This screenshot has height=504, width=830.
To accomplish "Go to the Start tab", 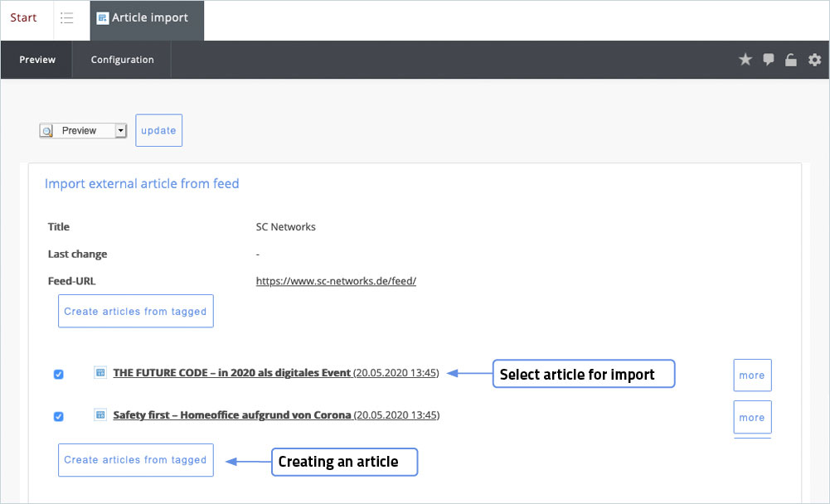I will tap(24, 18).
